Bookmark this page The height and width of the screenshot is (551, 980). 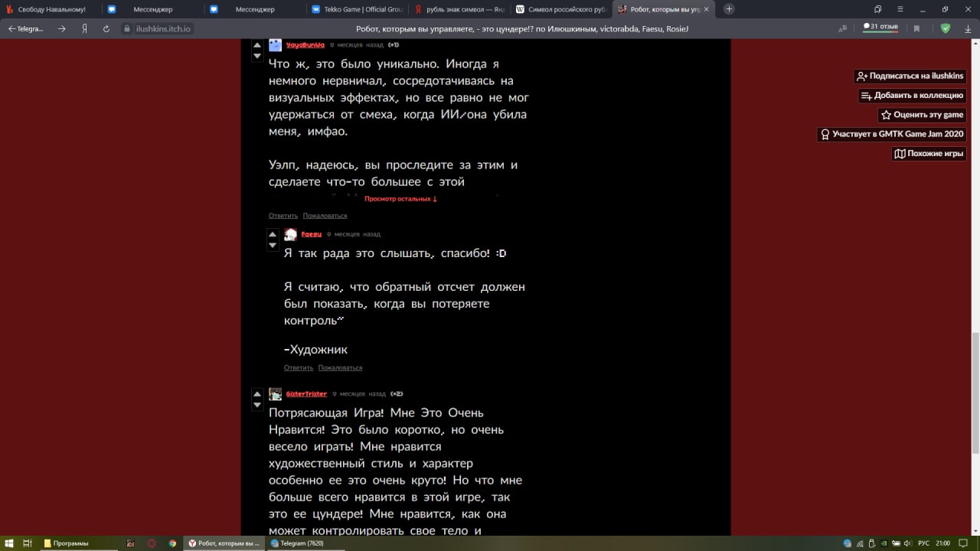click(916, 28)
